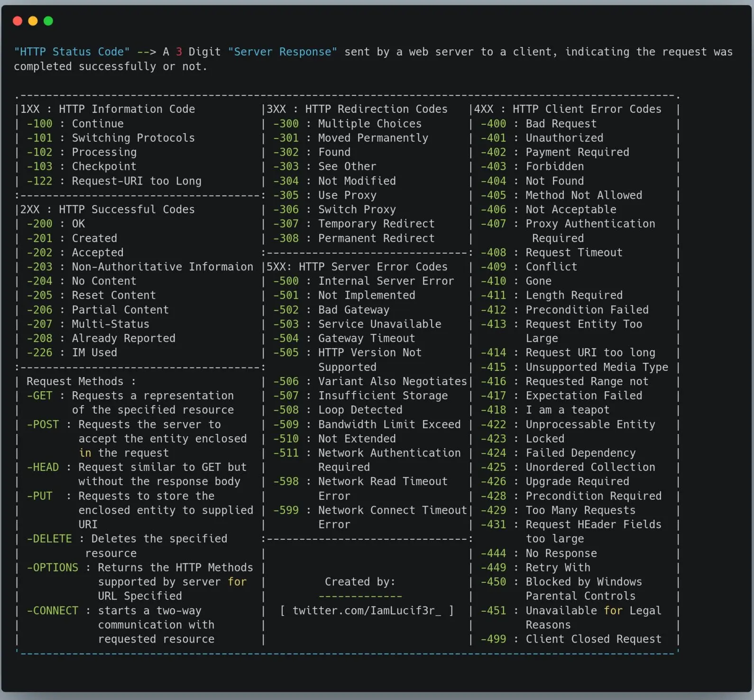Click the 2XX : HTTP Successful Codes heading
This screenshot has height=700, width=754.
pos(108,210)
